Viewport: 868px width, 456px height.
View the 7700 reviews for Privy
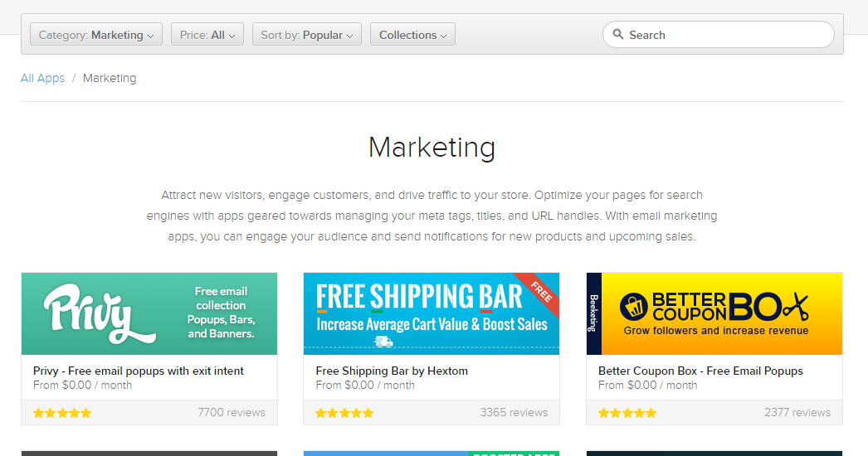(x=232, y=412)
